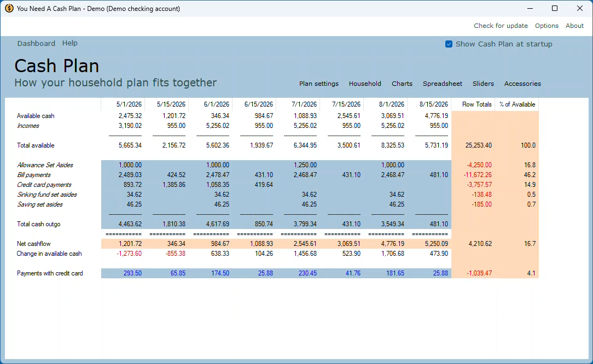Click the % of Available header
This screenshot has width=593, height=364.
516,104
